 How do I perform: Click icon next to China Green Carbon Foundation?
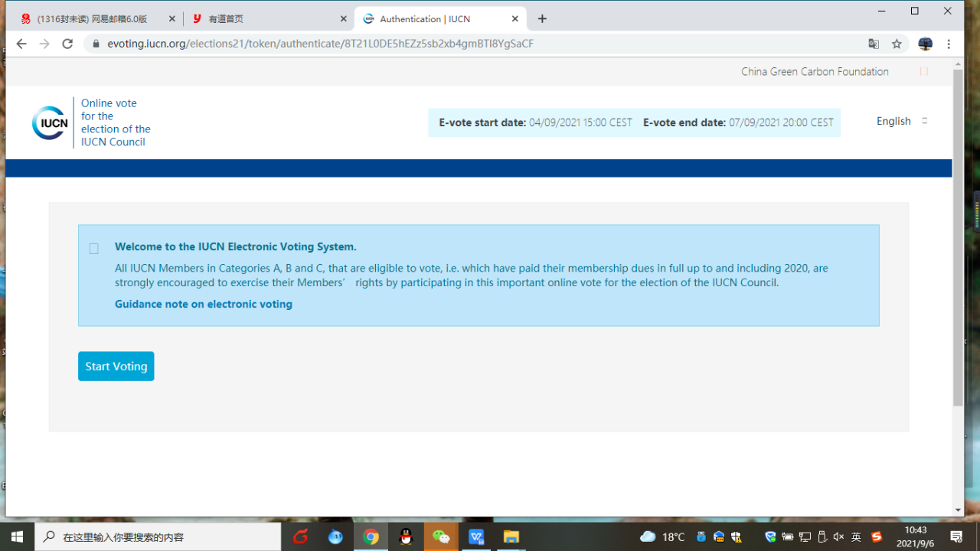click(924, 71)
